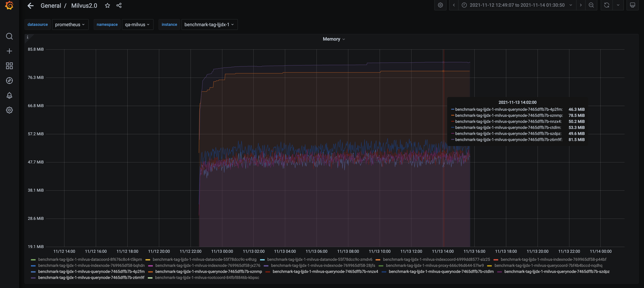This screenshot has width=644, height=288.
Task: Open the Search dashboards panel
Action: [9, 36]
